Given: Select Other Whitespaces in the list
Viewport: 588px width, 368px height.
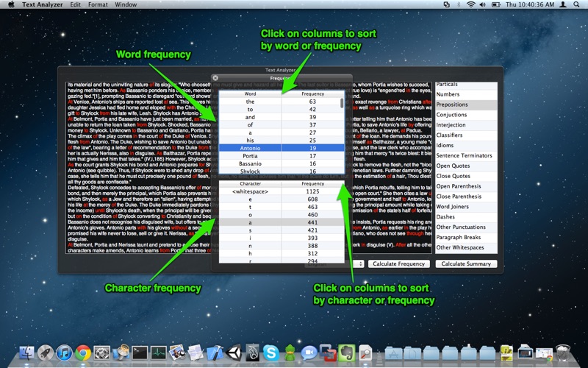Looking at the screenshot, I should coord(466,247).
